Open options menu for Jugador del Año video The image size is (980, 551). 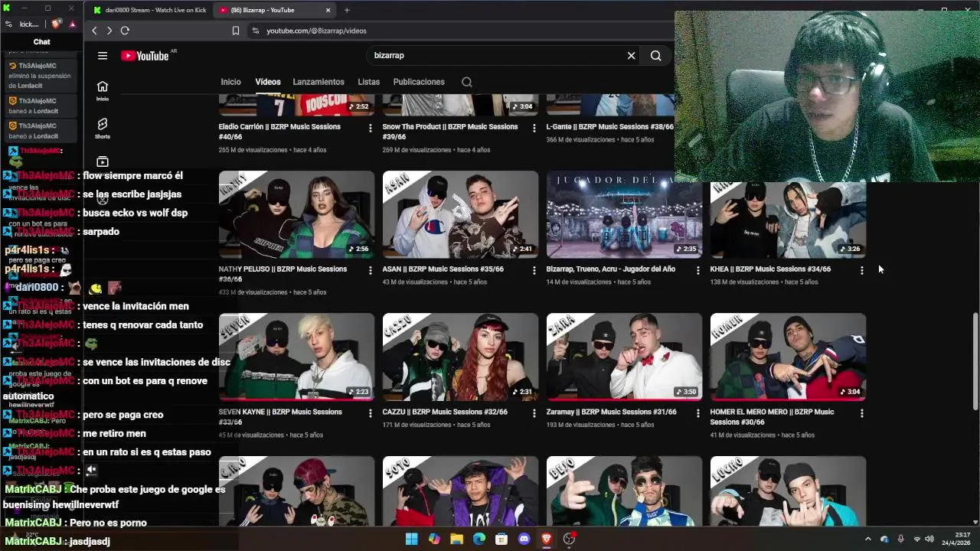click(x=697, y=270)
